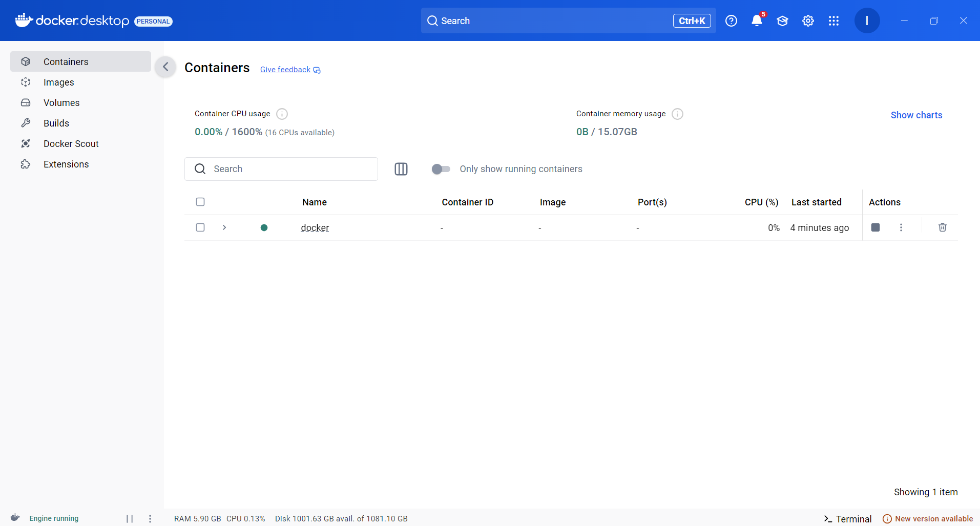
Task: Click the '4 minutes ago' cell
Action: (x=819, y=228)
